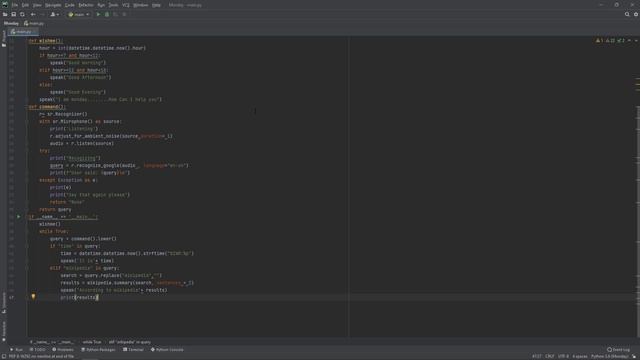Screen dimensions: 640x360
Task: Start debugging with the bug icon
Action: (x=107, y=14)
